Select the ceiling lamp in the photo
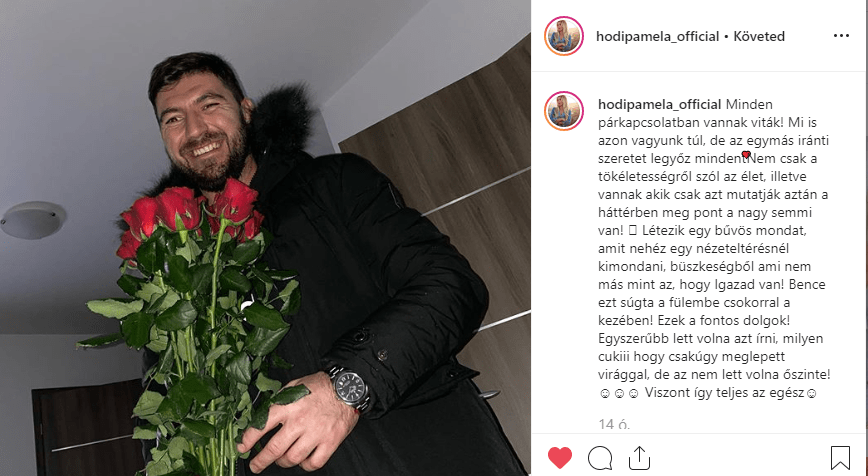 (x=33, y=220)
